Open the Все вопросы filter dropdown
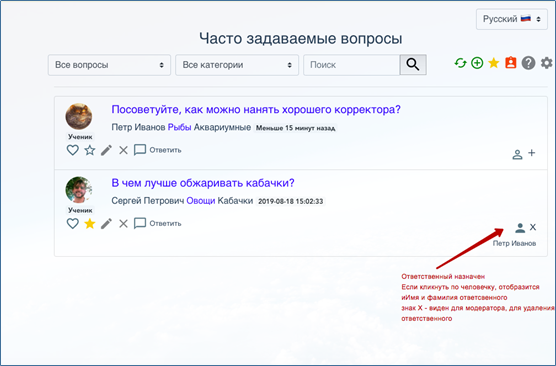This screenshot has width=556, height=366. point(109,65)
